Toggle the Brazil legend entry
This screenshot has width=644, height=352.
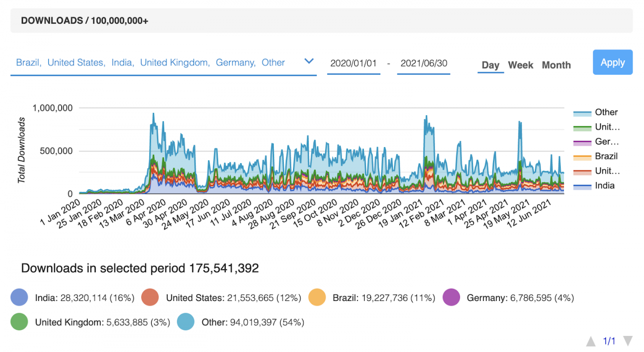coord(596,156)
